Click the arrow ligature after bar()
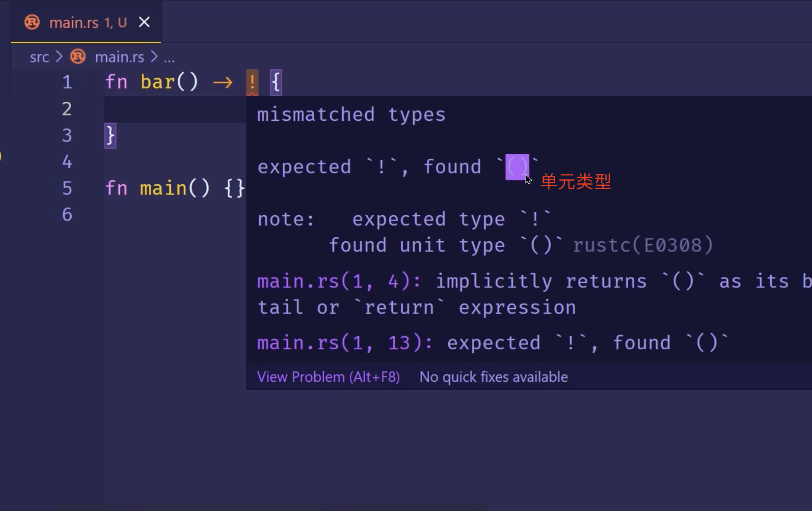Screen dimensions: 812x511 point(223,82)
